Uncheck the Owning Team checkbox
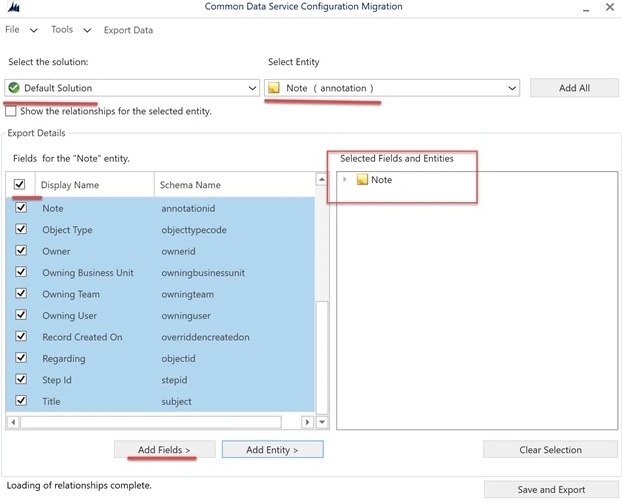Screen dimensions: 622x503 (x=21, y=293)
